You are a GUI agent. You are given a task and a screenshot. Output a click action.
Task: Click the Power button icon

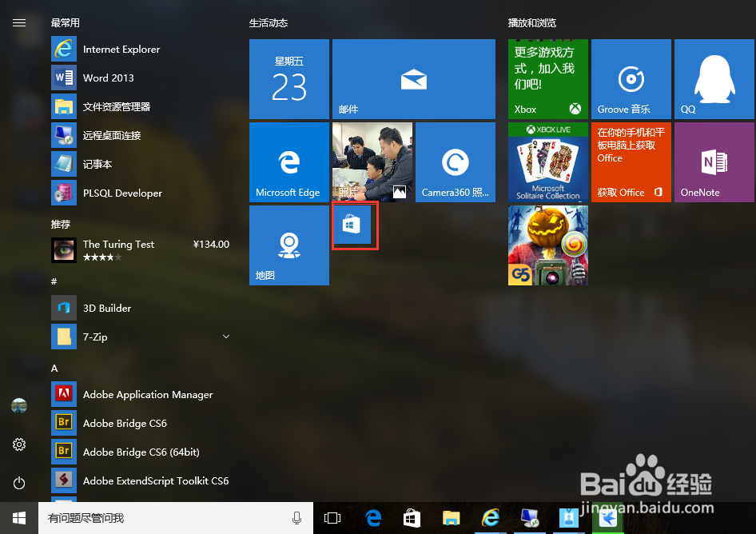pyautogui.click(x=19, y=483)
